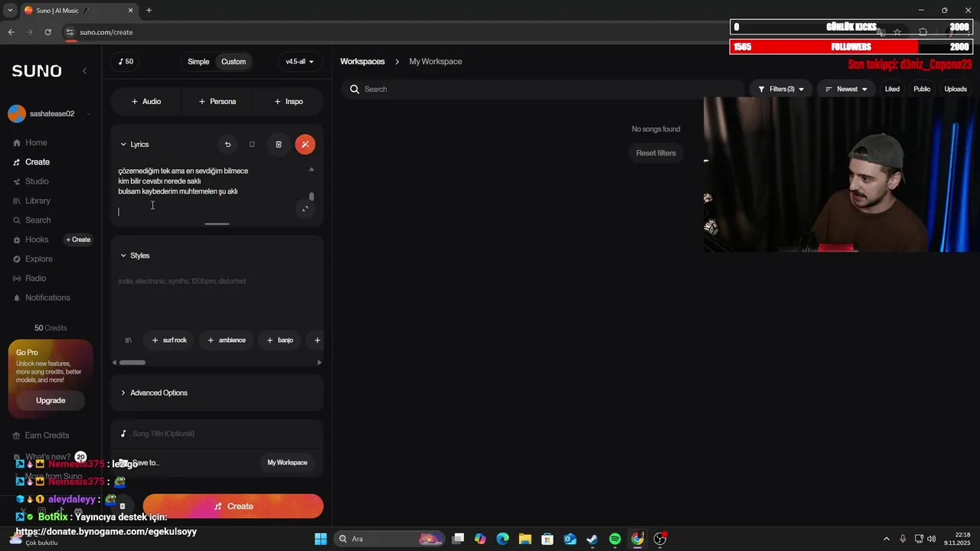Click the orange Create song button
This screenshot has width=980, height=551.
click(233, 506)
